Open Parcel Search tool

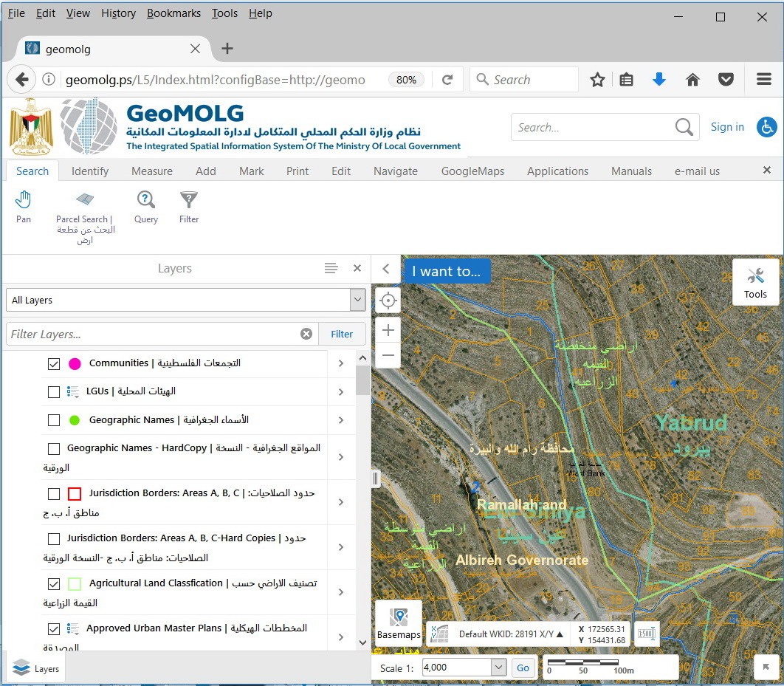(85, 218)
